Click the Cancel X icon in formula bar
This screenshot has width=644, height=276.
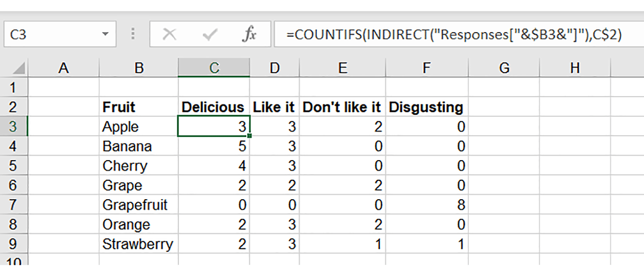(x=169, y=35)
